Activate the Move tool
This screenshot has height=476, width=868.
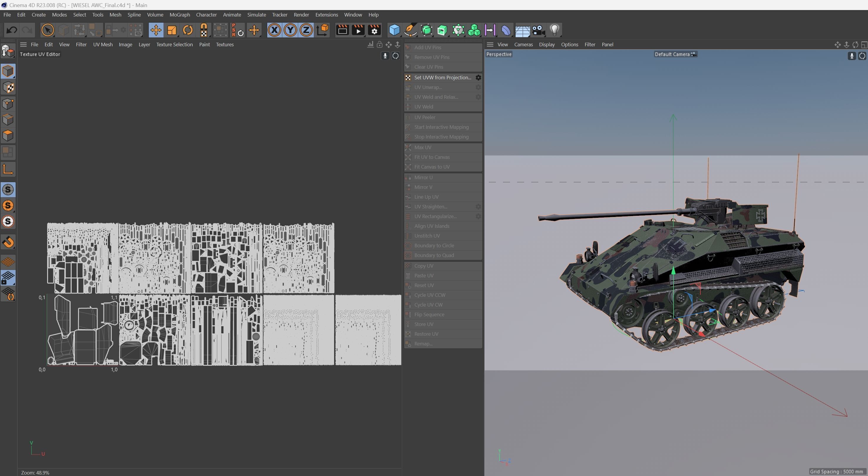(156, 30)
